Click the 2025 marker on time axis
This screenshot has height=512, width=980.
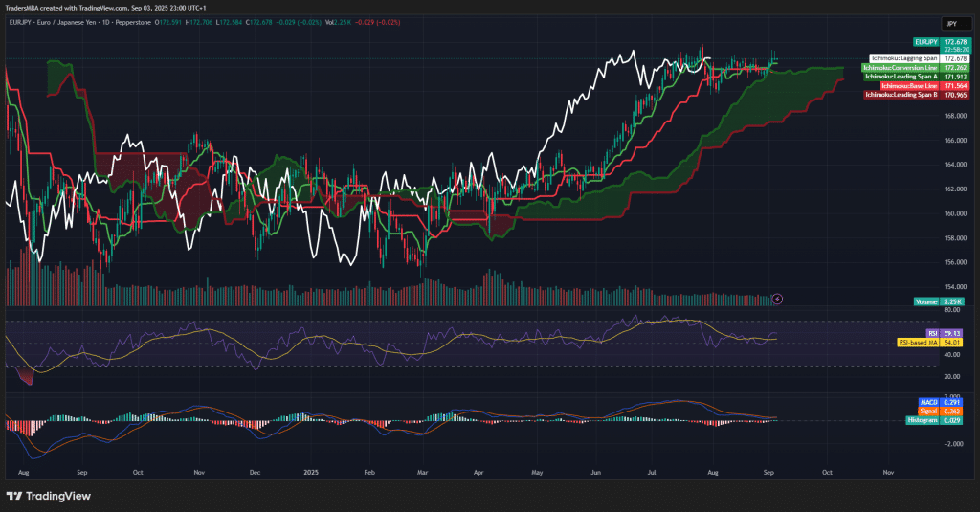tap(312, 473)
